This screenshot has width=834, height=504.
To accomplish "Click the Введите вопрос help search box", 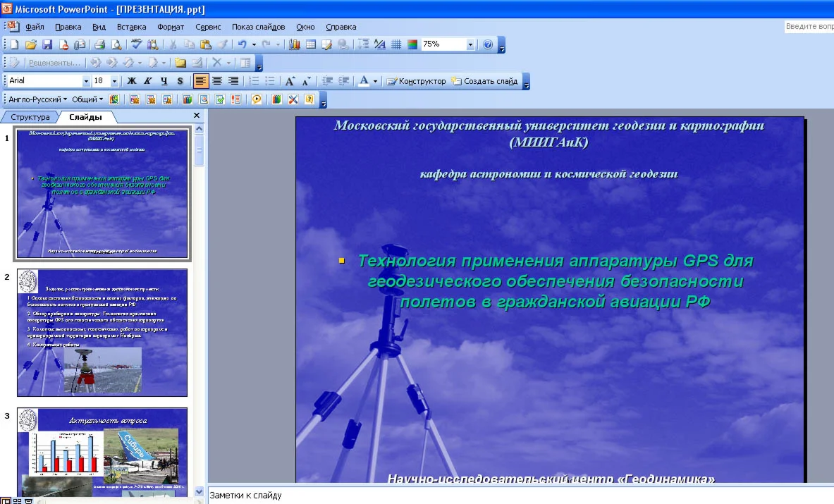I will 809,27.
